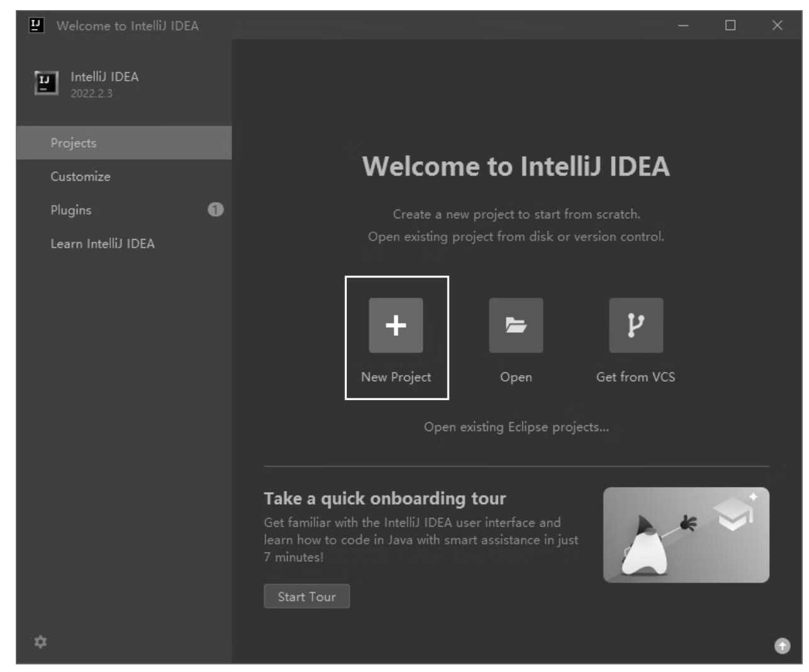Click the Get from VCS text label
The image size is (809, 672).
[x=635, y=377]
